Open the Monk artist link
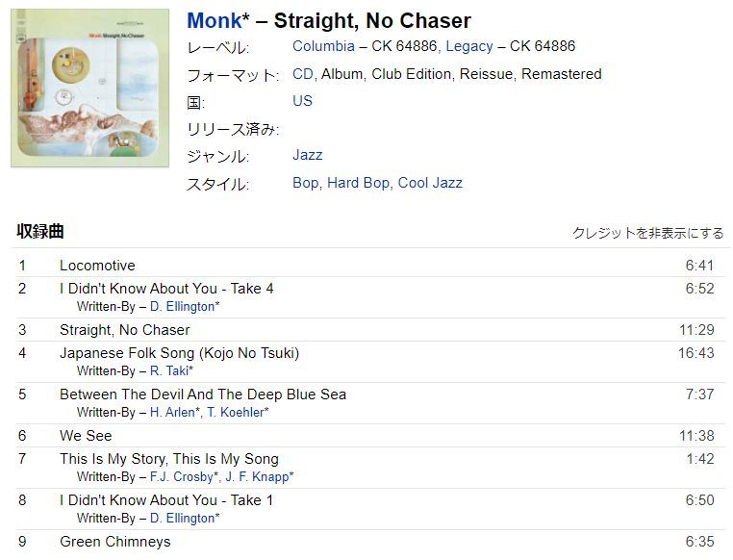 (215, 21)
